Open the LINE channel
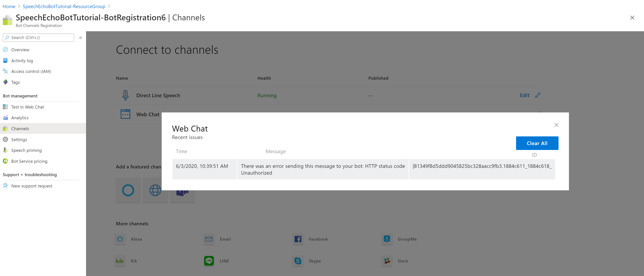The height and width of the screenshot is (276, 644). (x=209, y=261)
